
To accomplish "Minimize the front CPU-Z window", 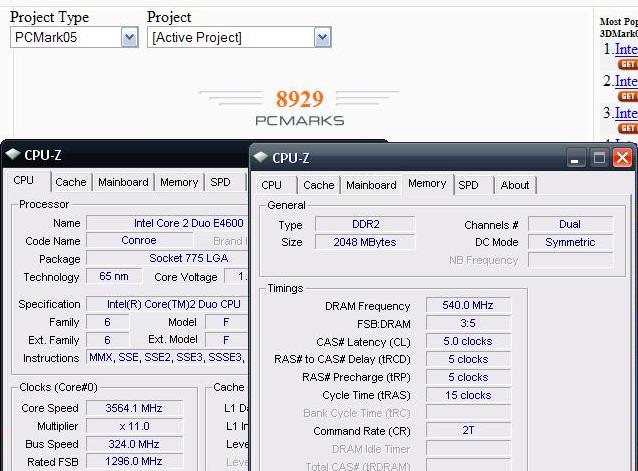I will (x=576, y=157).
